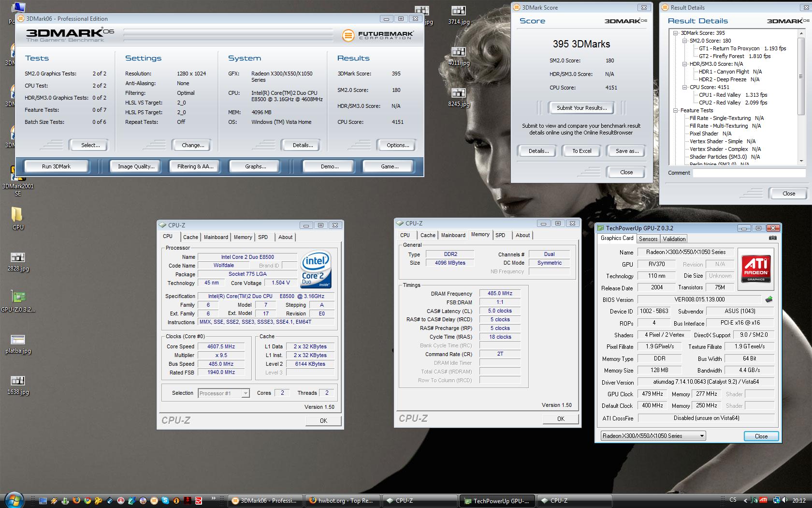Viewport: 812px width, 508px height.
Task: Click Result Details vertical scrollbar
Action: (801, 97)
